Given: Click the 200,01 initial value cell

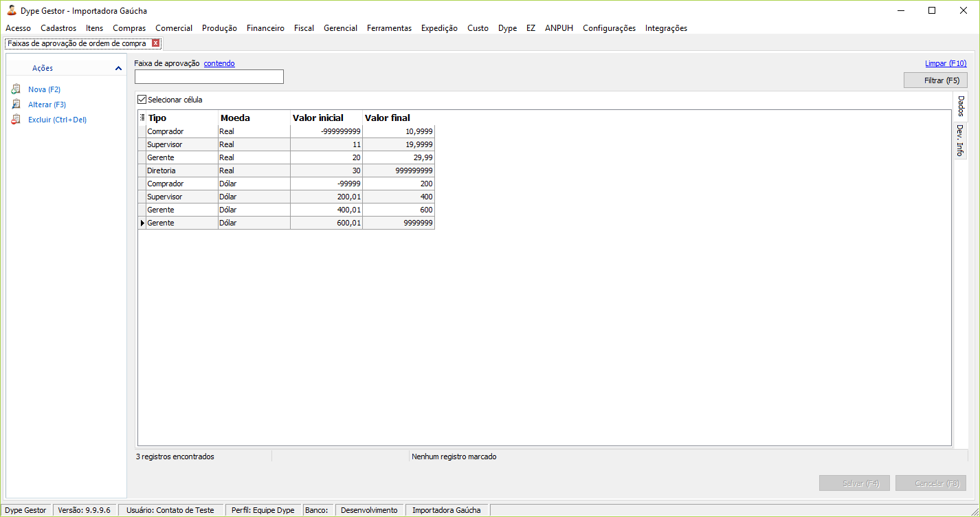Looking at the screenshot, I should coord(326,197).
